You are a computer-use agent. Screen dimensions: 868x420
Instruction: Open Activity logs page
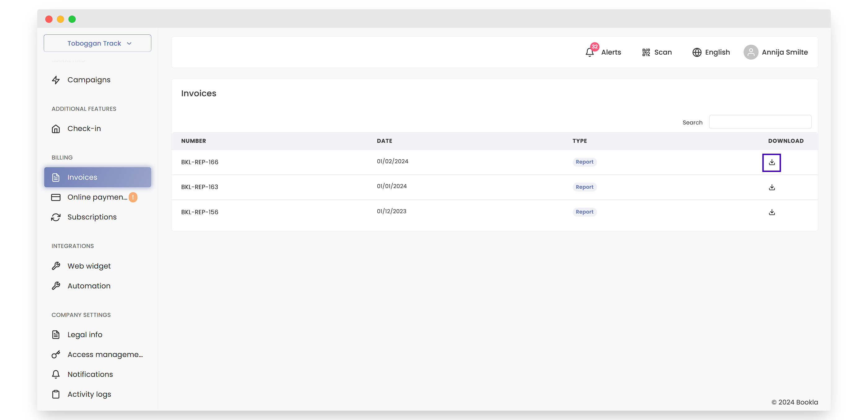(x=89, y=394)
